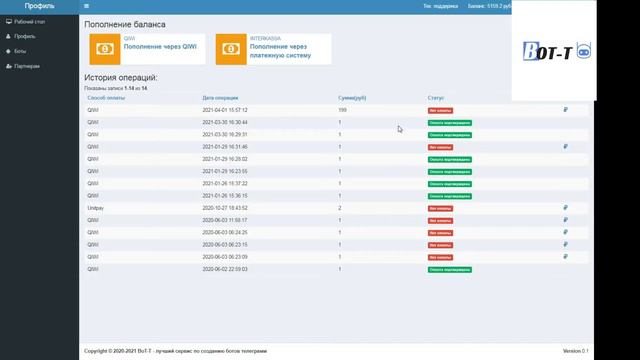Click the people icon beside Партнерам
The width and height of the screenshot is (640, 360).
[9, 66]
